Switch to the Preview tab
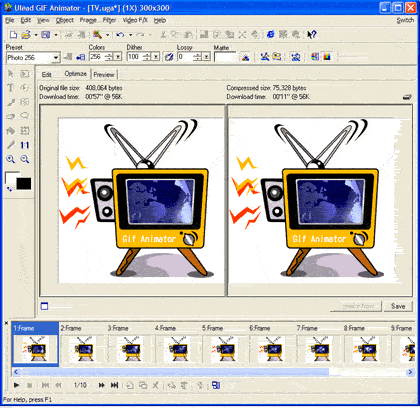 (104, 74)
